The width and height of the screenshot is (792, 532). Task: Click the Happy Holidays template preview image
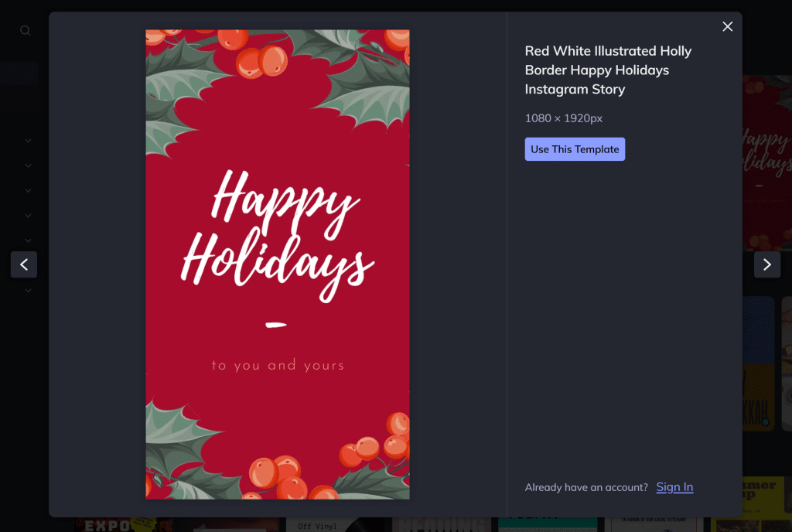click(278, 264)
